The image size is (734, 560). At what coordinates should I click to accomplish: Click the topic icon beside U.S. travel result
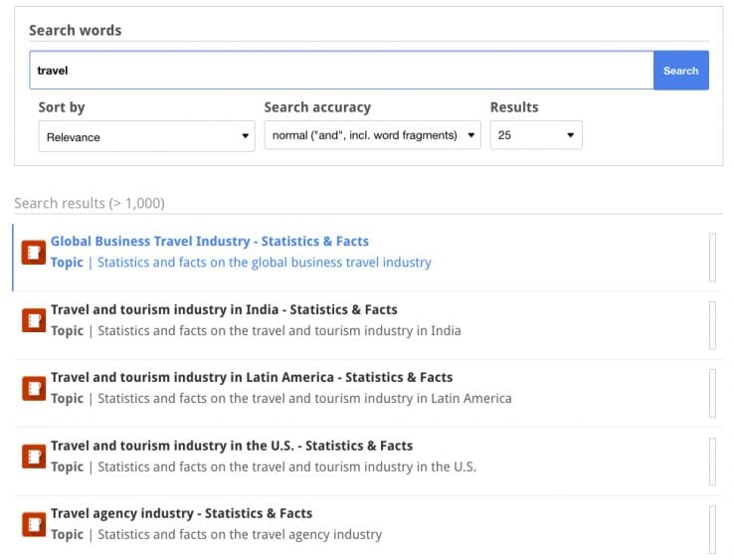point(34,457)
